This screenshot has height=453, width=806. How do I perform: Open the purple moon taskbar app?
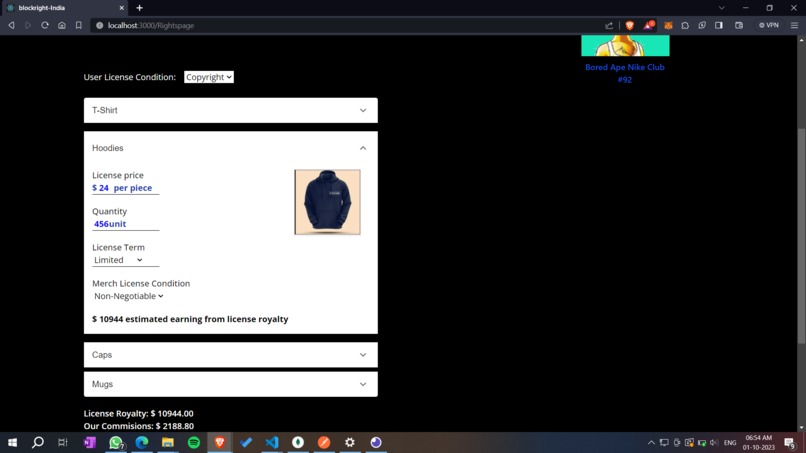[x=376, y=442]
